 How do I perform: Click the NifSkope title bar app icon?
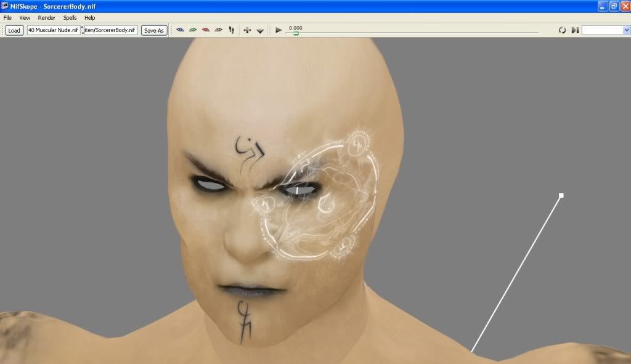[x=5, y=6]
